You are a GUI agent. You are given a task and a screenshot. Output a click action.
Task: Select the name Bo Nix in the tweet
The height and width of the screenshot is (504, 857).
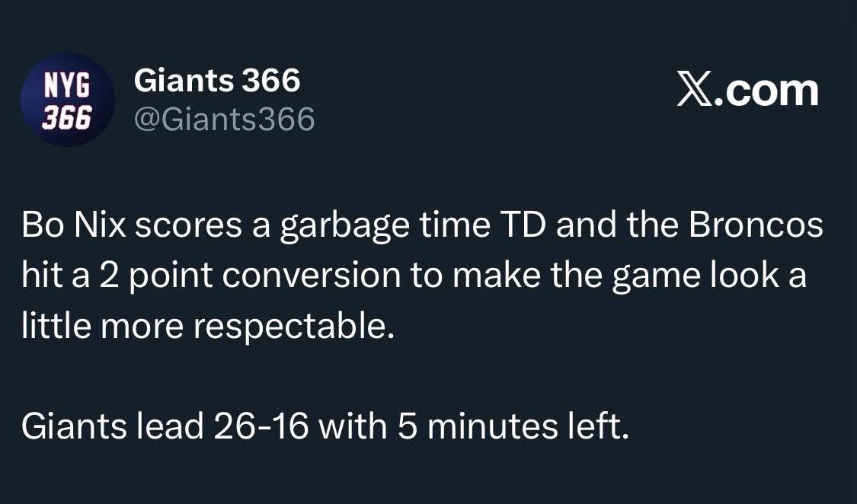[74, 225]
